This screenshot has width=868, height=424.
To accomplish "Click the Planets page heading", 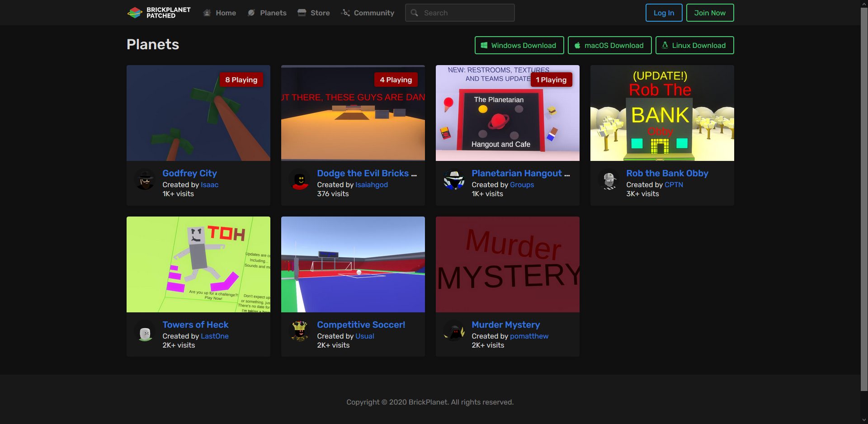I will [153, 44].
